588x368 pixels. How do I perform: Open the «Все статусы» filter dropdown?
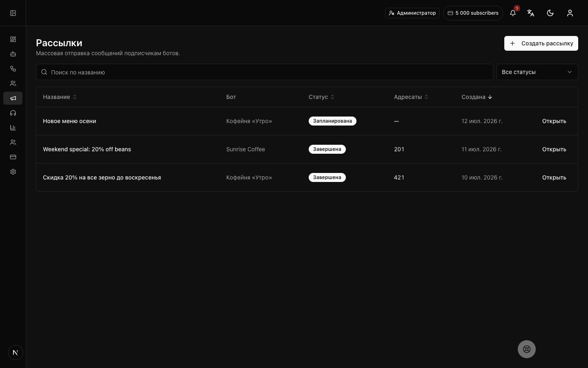537,72
